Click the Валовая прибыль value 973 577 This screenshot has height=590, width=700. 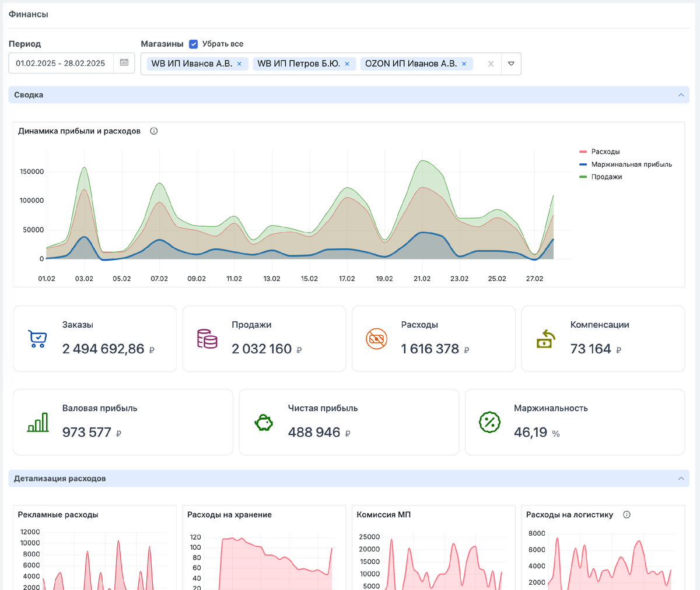coord(86,432)
